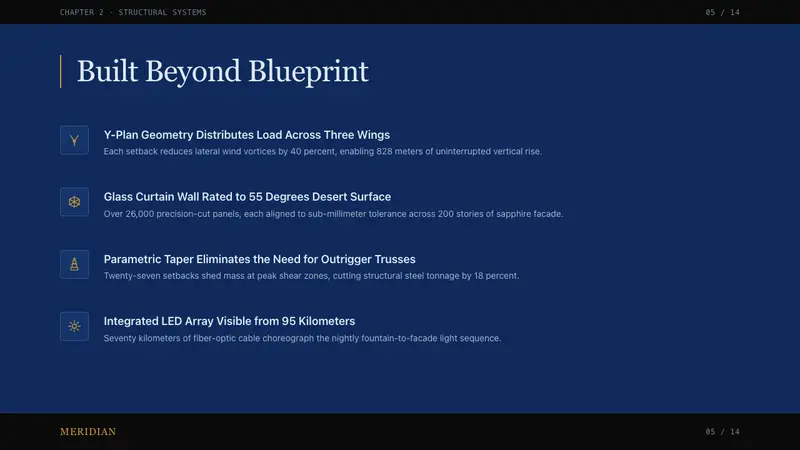Select heading Y-Plan Geometry Distributes Load
This screenshot has width=800, height=450.
pos(247,135)
